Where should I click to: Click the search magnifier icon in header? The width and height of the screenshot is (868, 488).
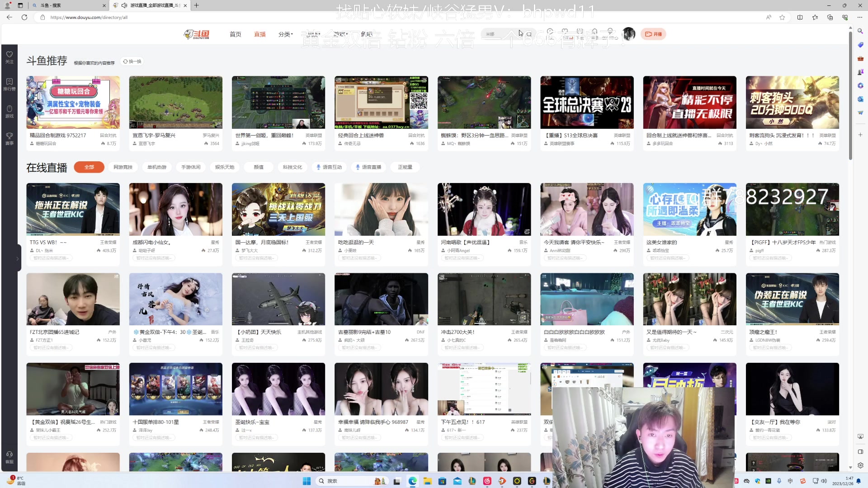(529, 34)
